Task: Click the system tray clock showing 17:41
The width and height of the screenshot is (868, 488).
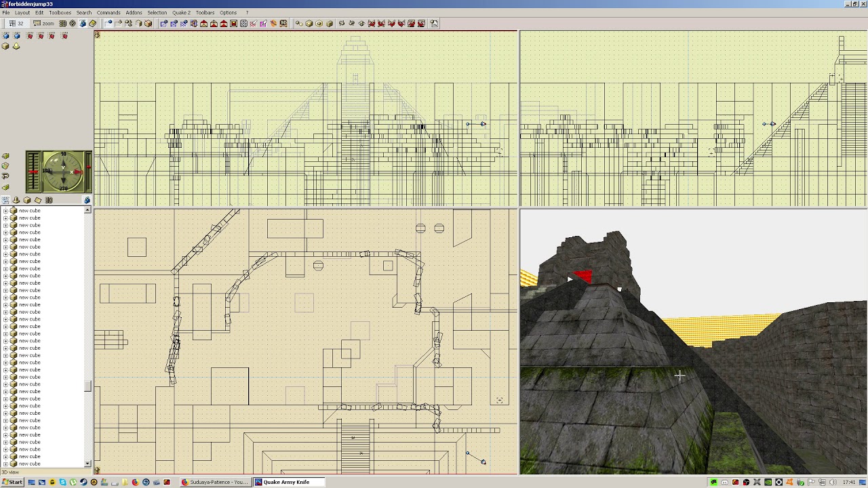Action: click(x=848, y=482)
